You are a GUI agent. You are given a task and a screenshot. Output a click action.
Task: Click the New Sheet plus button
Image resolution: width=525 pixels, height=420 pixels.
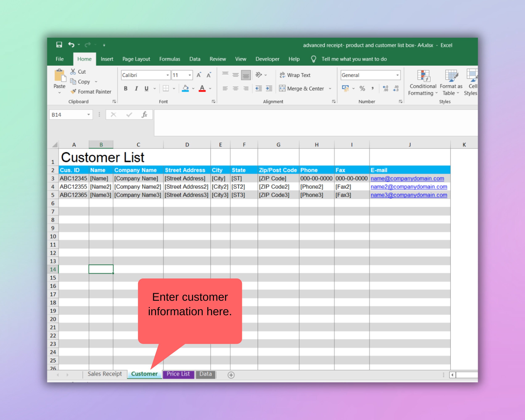click(231, 375)
